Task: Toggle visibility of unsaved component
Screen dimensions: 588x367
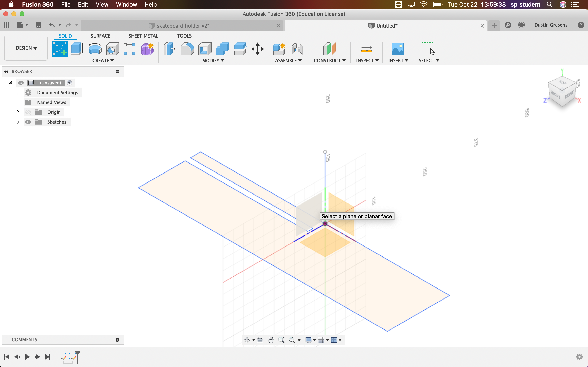Action: point(21,82)
